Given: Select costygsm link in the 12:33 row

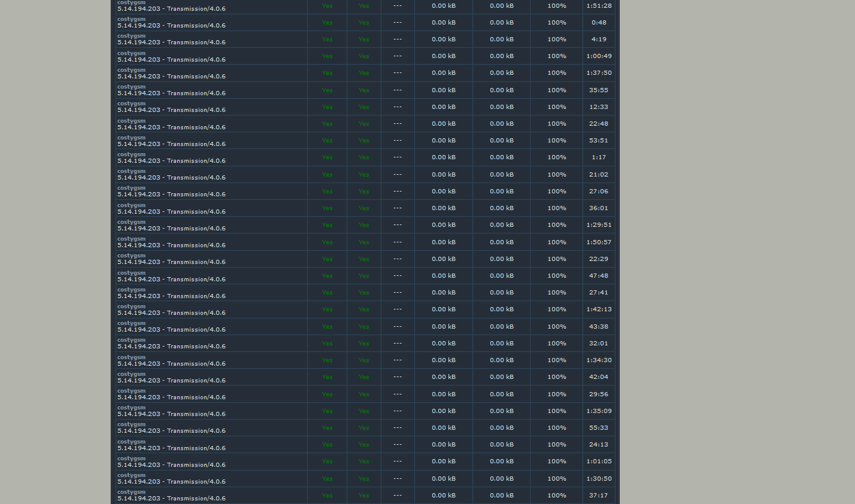Looking at the screenshot, I should pos(131,104).
